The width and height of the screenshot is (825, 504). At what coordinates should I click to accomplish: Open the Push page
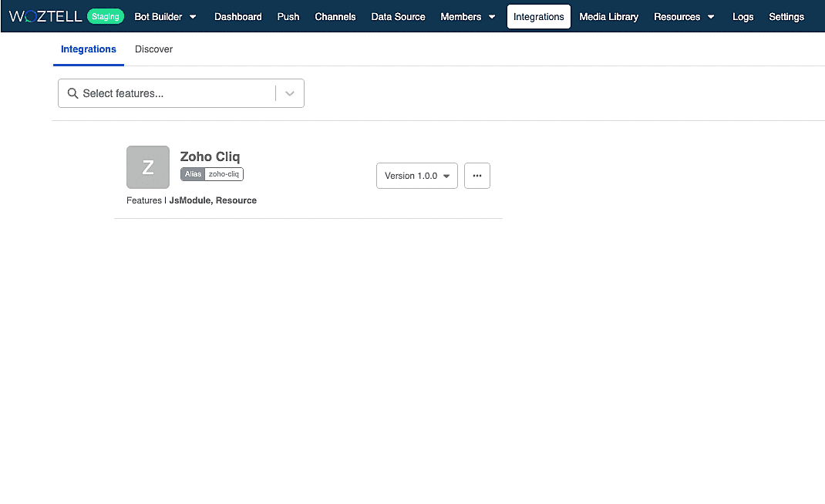(288, 17)
